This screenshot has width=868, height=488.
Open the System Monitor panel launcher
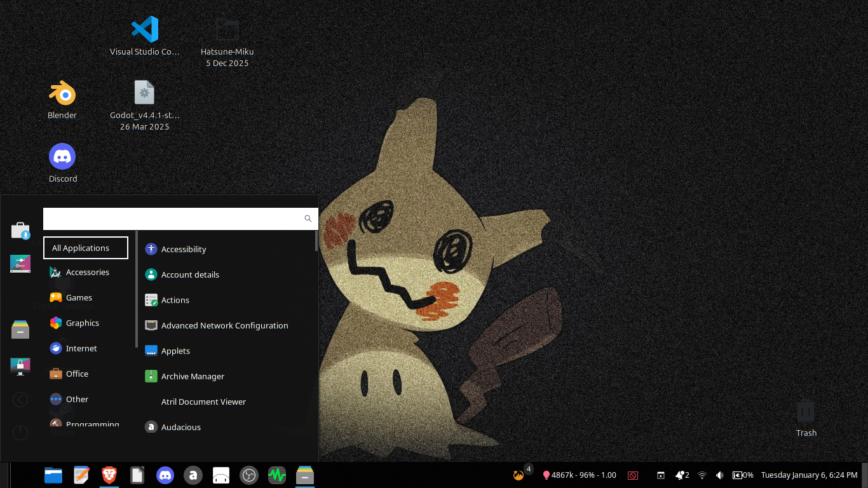(276, 475)
